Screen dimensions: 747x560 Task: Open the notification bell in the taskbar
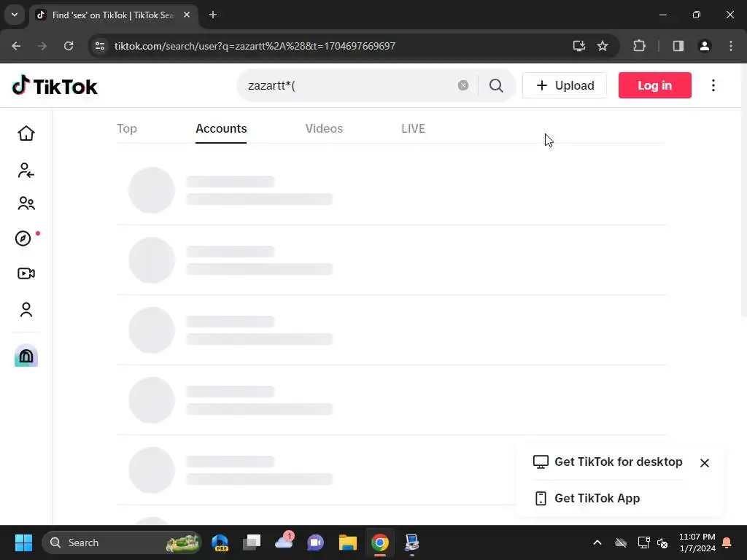pyautogui.click(x=727, y=542)
